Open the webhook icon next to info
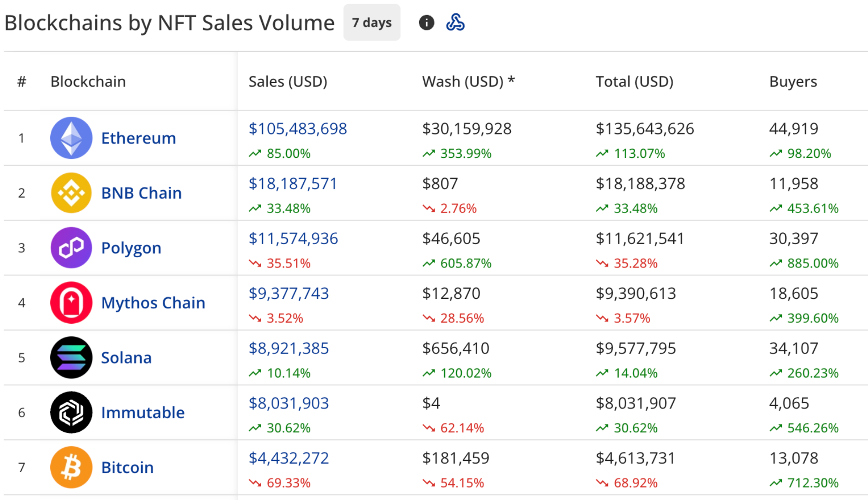This screenshot has height=500, width=868. (x=455, y=22)
